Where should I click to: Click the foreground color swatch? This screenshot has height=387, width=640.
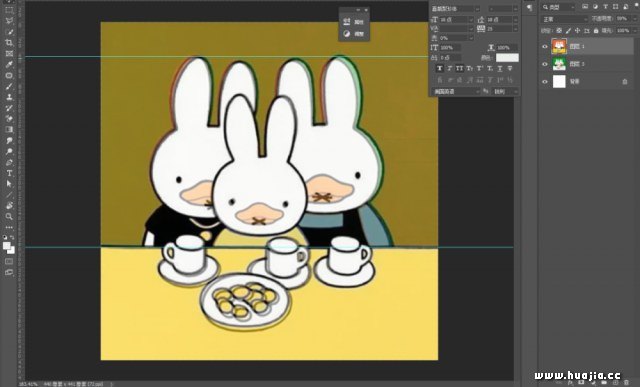[x=7, y=246]
